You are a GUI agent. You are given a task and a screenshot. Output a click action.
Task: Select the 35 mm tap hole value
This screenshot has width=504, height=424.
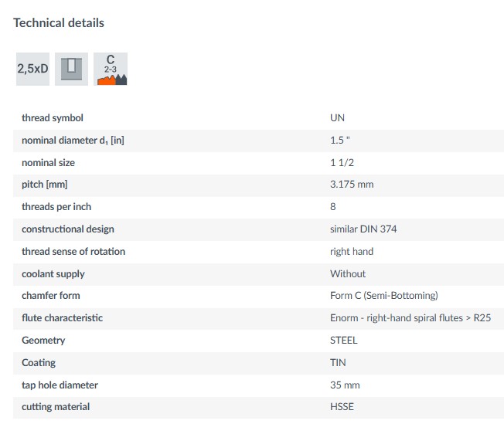tap(345, 385)
